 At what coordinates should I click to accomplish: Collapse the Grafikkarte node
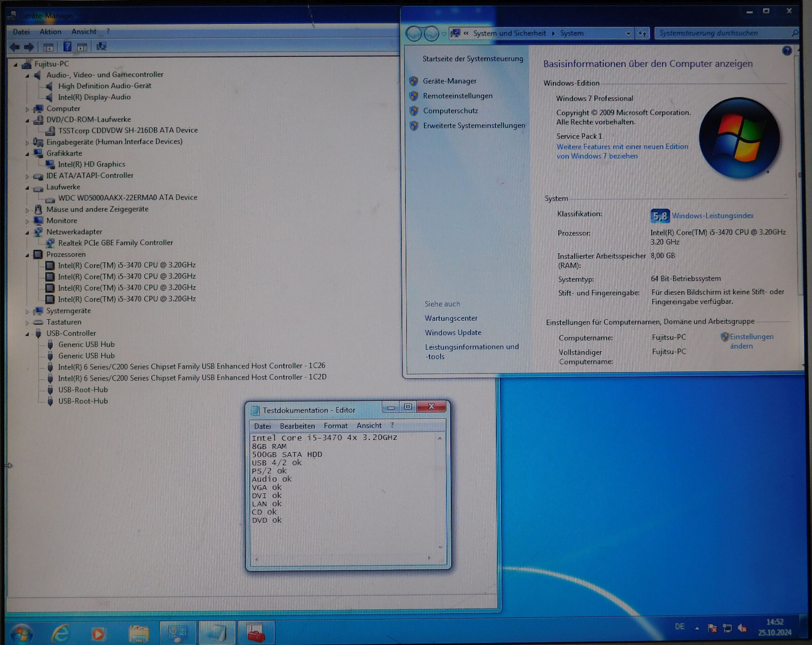tap(27, 154)
